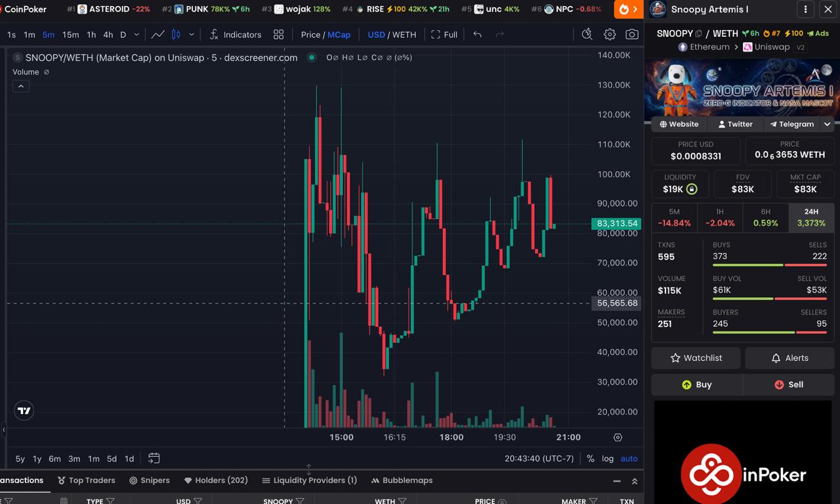Switch to the Holders (202) tab
This screenshot has width=840, height=504.
pyautogui.click(x=216, y=480)
